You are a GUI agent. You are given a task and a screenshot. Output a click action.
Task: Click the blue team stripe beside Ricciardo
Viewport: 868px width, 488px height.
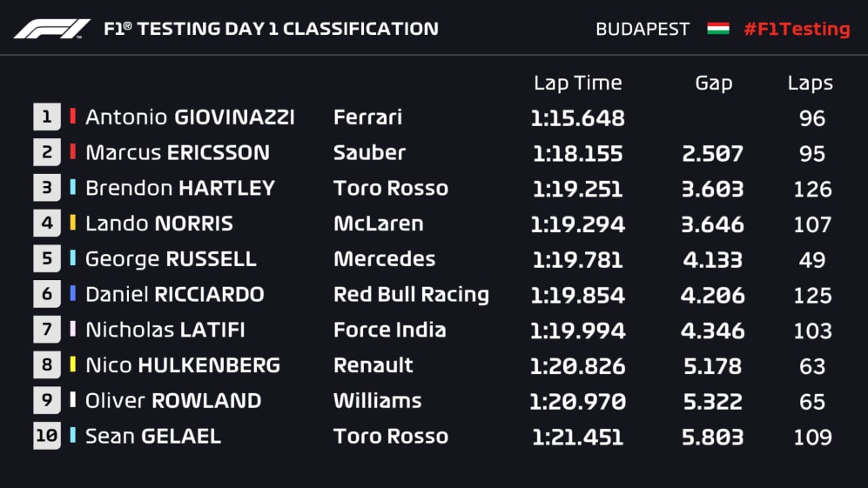(73, 295)
